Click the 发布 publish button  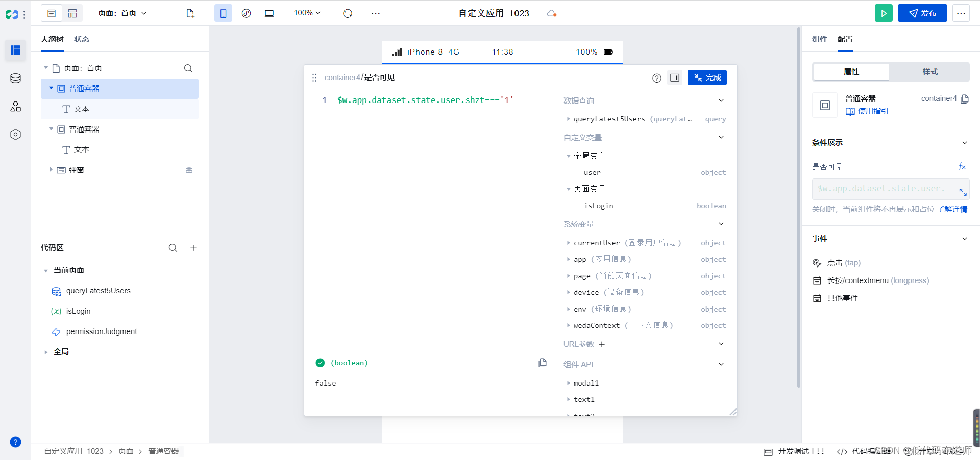tap(922, 13)
